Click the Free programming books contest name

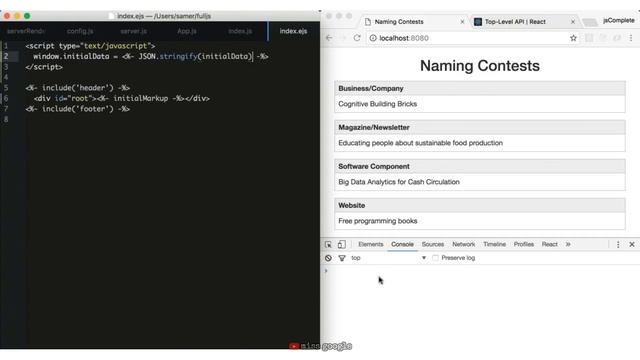pos(378,221)
